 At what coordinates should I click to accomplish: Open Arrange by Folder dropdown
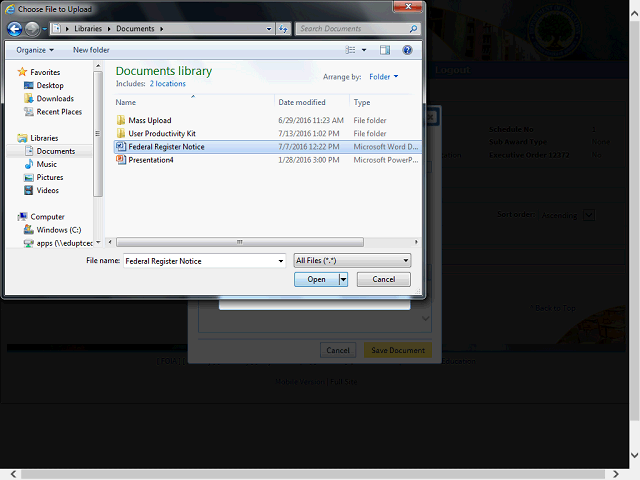(383, 77)
